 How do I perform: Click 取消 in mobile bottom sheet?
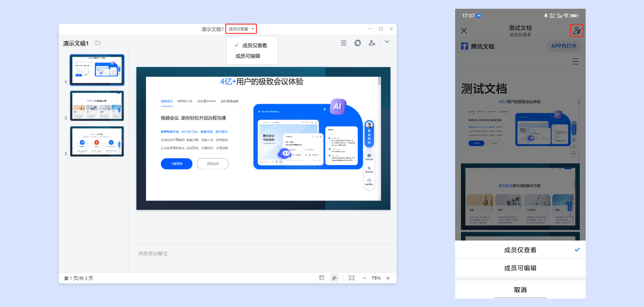(520, 290)
